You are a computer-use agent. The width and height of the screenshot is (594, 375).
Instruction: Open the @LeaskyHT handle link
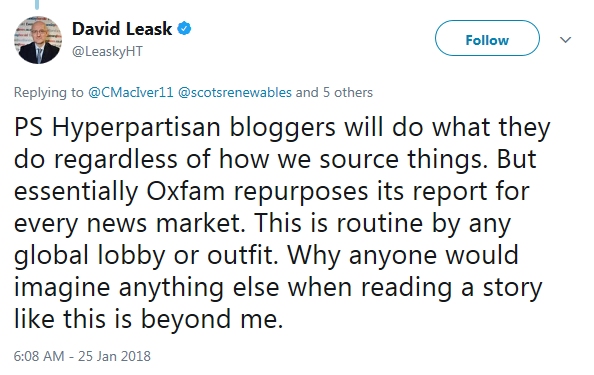[x=107, y=51]
